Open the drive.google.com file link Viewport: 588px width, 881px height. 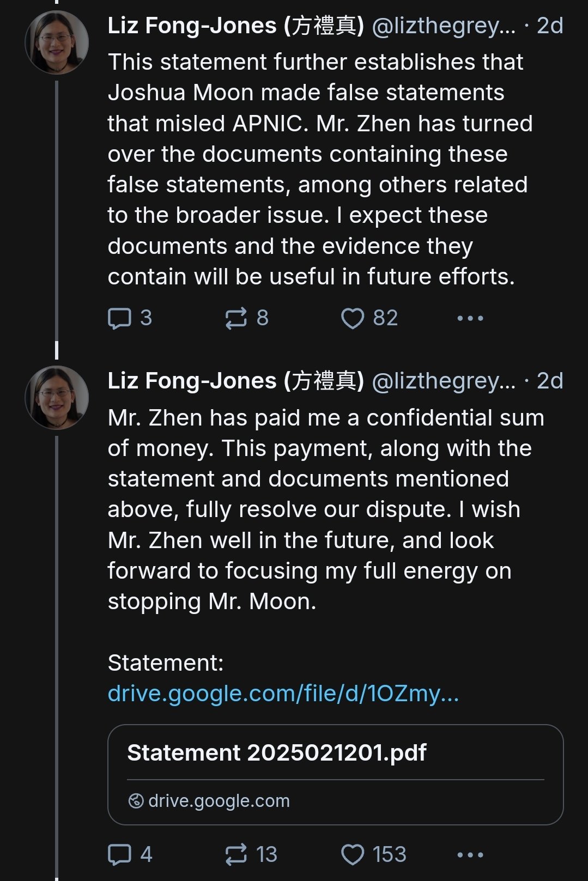point(283,694)
